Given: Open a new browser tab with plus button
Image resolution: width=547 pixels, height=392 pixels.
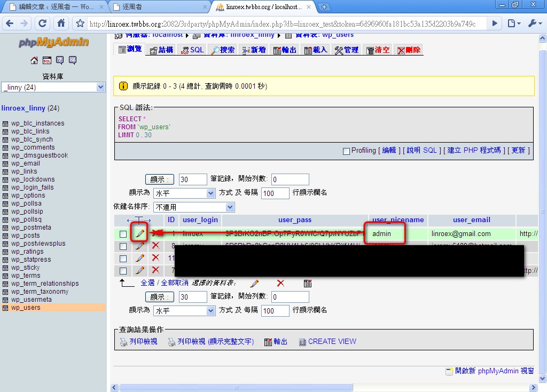Looking at the screenshot, I should click(x=324, y=6).
